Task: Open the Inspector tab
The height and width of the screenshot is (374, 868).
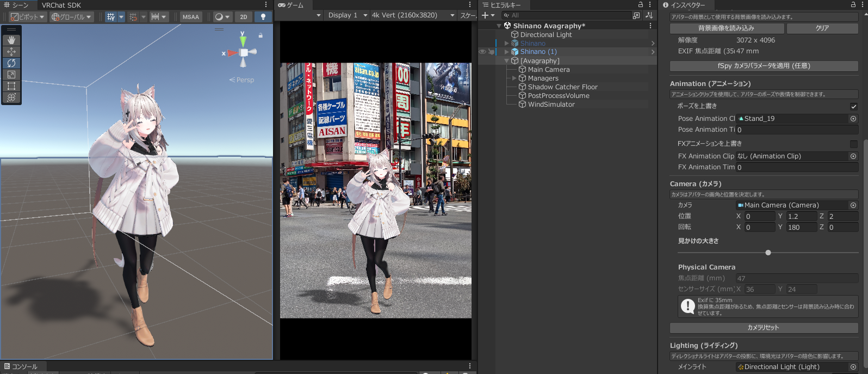Action: pos(684,5)
